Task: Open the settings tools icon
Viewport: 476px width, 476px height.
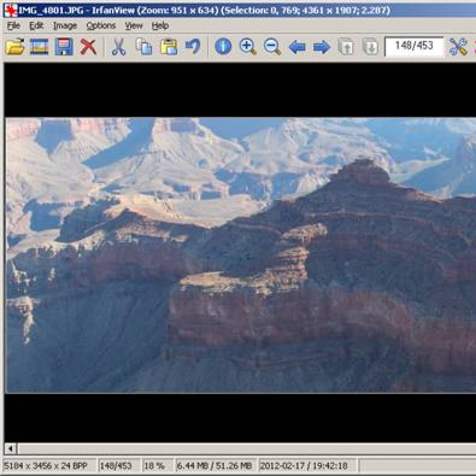Action: tap(458, 47)
